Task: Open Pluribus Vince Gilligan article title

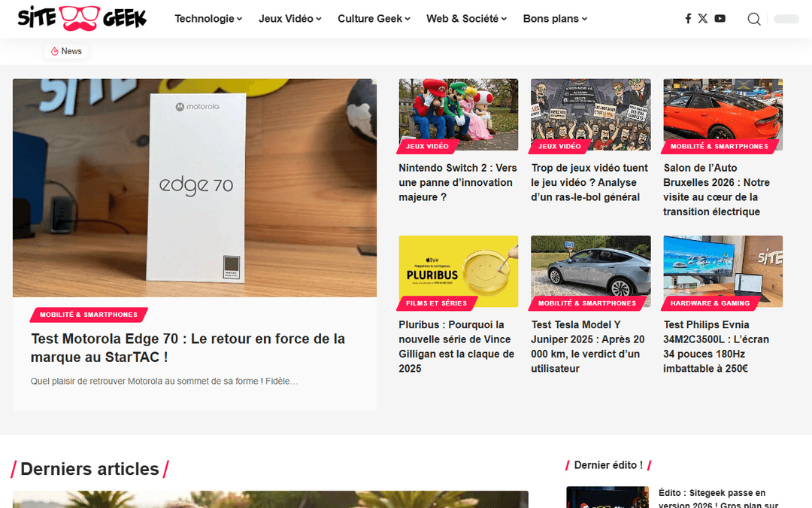Action: (456, 346)
